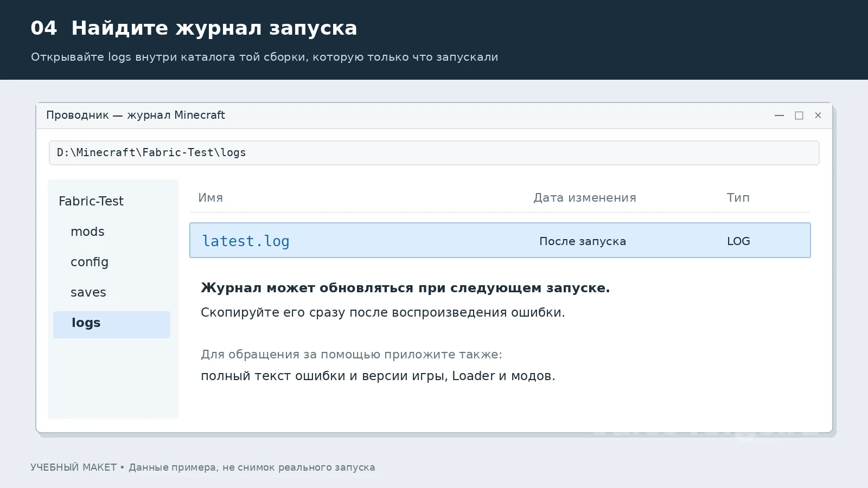This screenshot has height=488, width=868.
Task: Maximize the Проводник window
Action: (x=799, y=115)
